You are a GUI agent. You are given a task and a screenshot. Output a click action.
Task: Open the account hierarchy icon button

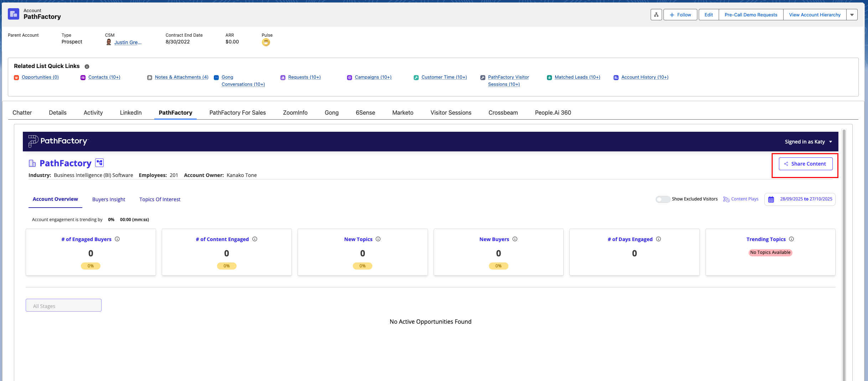pyautogui.click(x=656, y=15)
